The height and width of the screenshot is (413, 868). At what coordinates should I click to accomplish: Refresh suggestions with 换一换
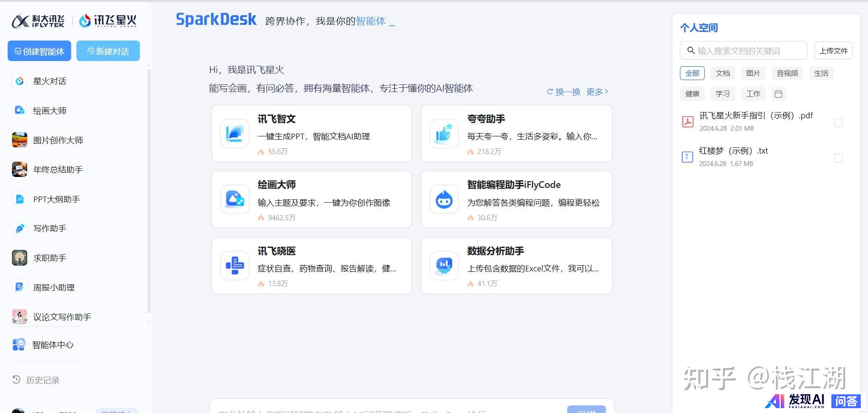(563, 92)
